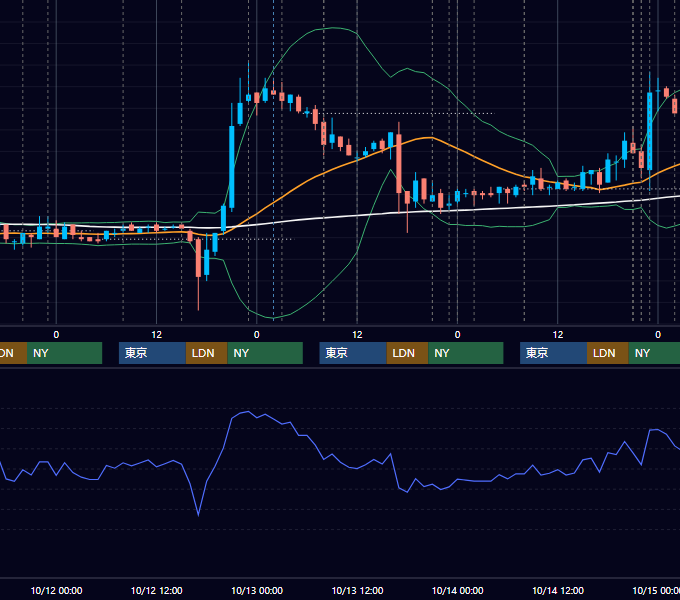Select the NY session block ending near 10/13 05:00
Viewport: 680px width, 600px height.
pos(265,353)
